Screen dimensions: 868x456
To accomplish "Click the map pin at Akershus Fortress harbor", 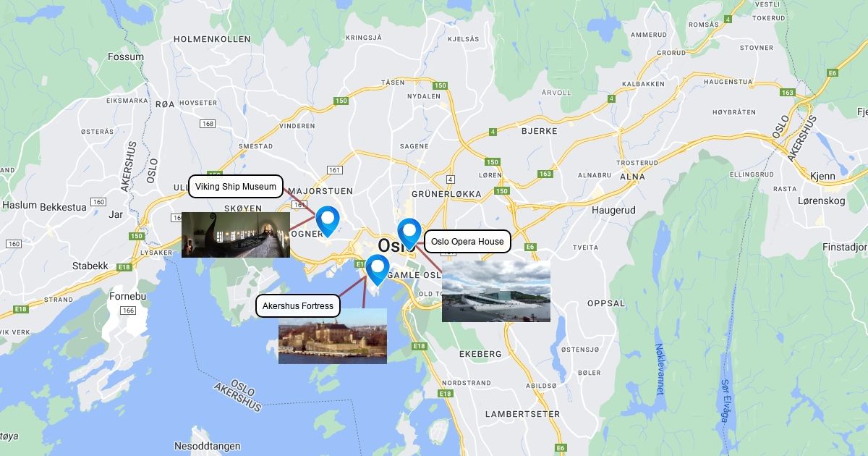I will [378, 269].
